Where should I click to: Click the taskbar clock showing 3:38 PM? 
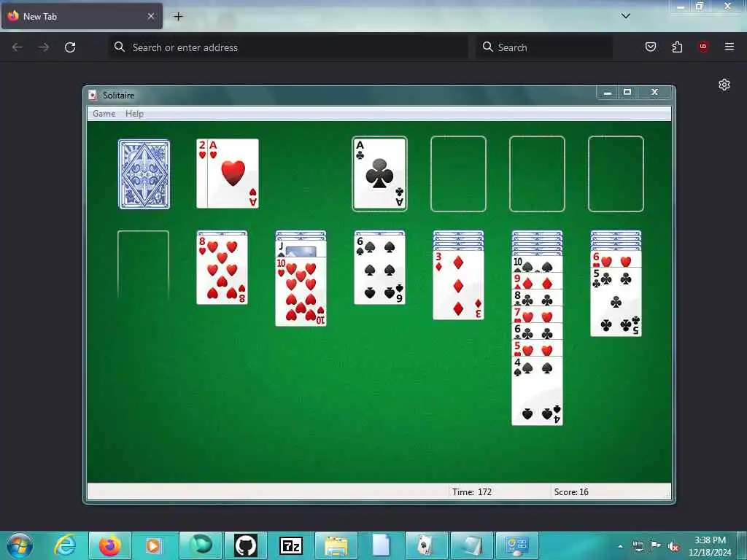tap(710, 546)
